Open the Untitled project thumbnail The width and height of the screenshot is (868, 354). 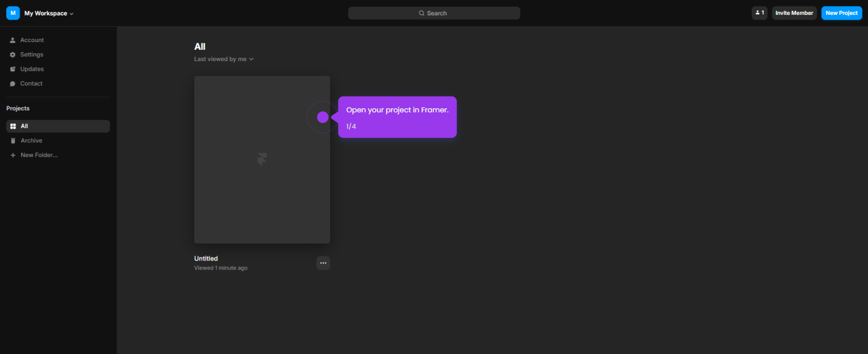click(262, 160)
